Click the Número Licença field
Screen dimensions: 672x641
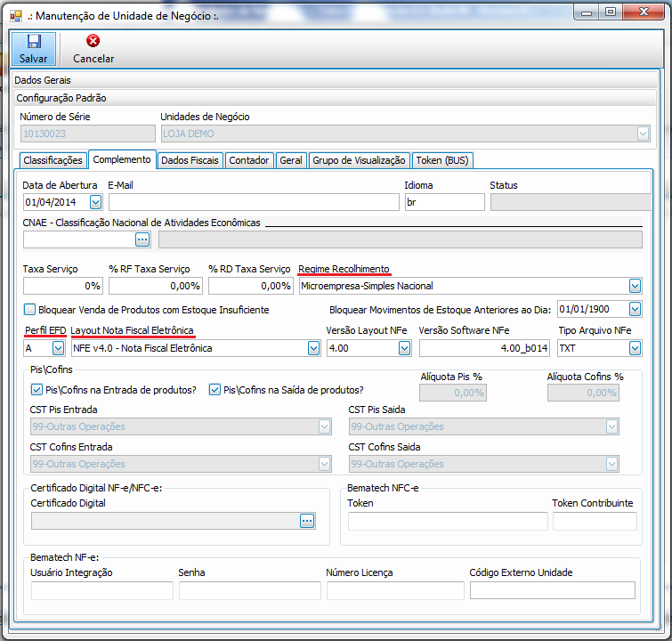(x=395, y=590)
